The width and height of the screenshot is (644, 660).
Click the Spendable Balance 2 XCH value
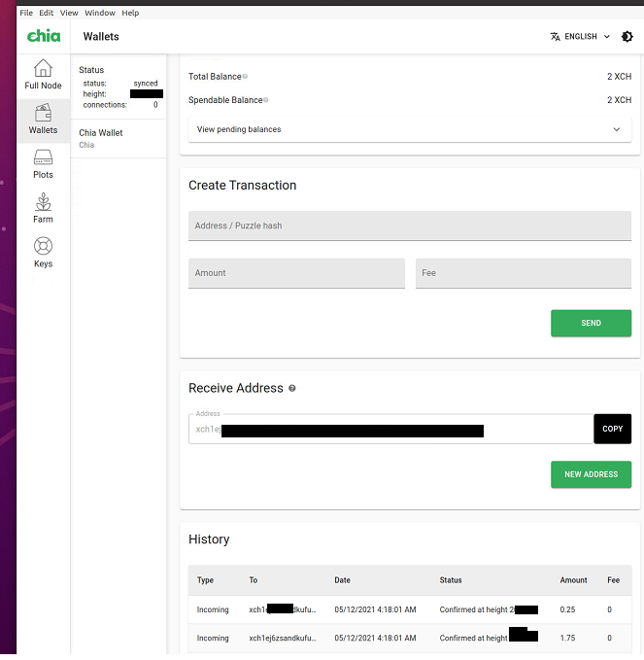[x=619, y=100]
